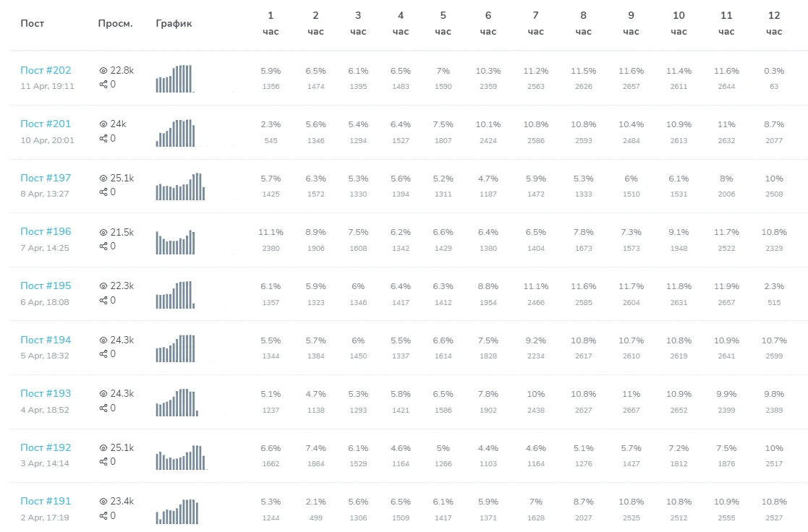Open the Пост #197 link
This screenshot has height=532, width=808.
coord(46,178)
